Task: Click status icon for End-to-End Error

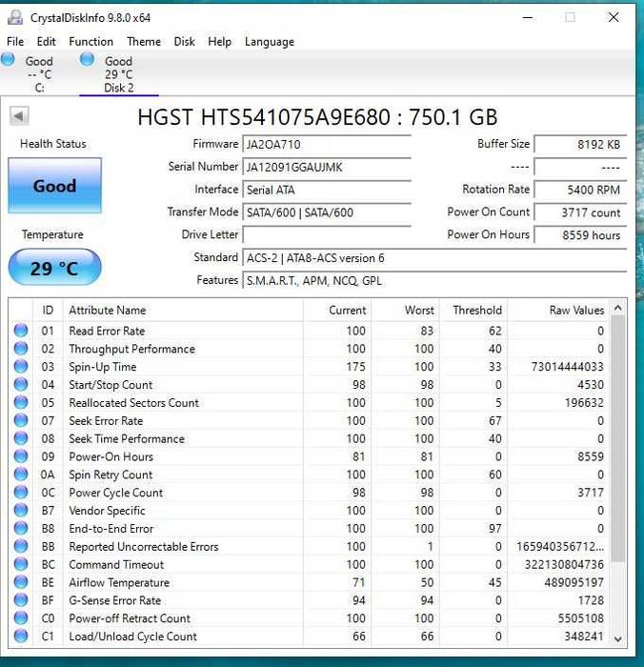Action: coord(21,528)
